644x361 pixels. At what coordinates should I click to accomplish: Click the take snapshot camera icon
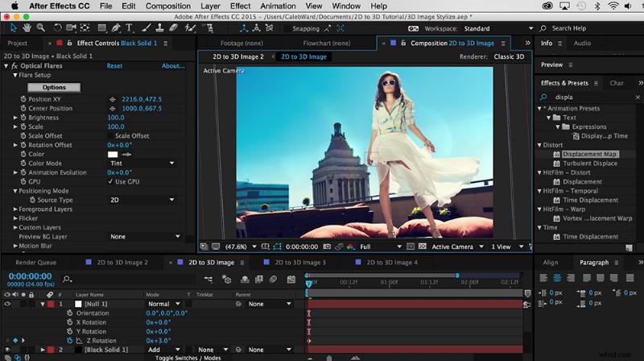pos(327,247)
